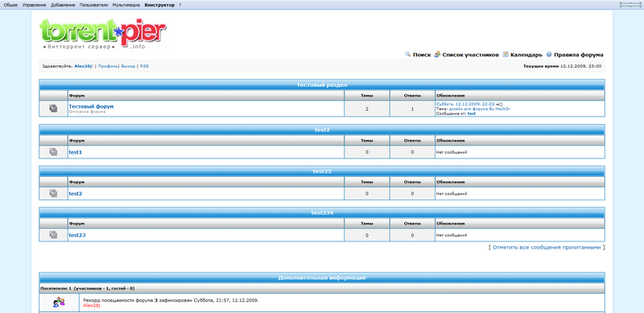Viewport: 644px width, 313px height.
Task: Click the test234 category header
Action: coord(322,212)
